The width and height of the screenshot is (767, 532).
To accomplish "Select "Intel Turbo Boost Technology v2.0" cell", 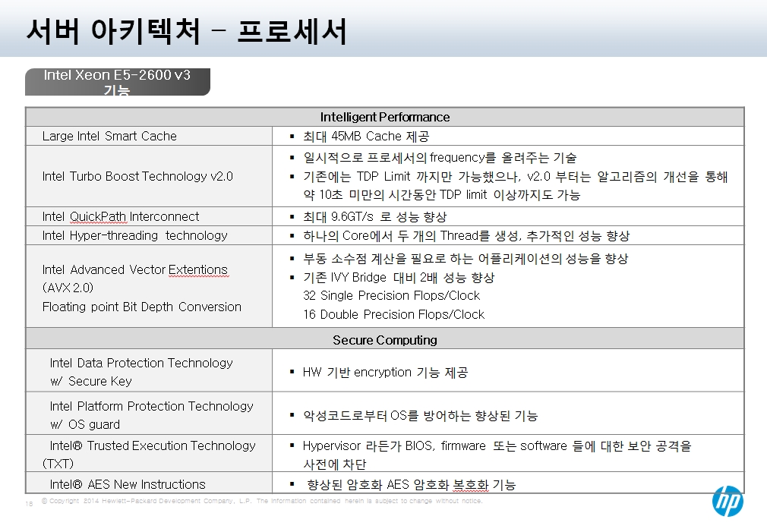I will [x=149, y=176].
